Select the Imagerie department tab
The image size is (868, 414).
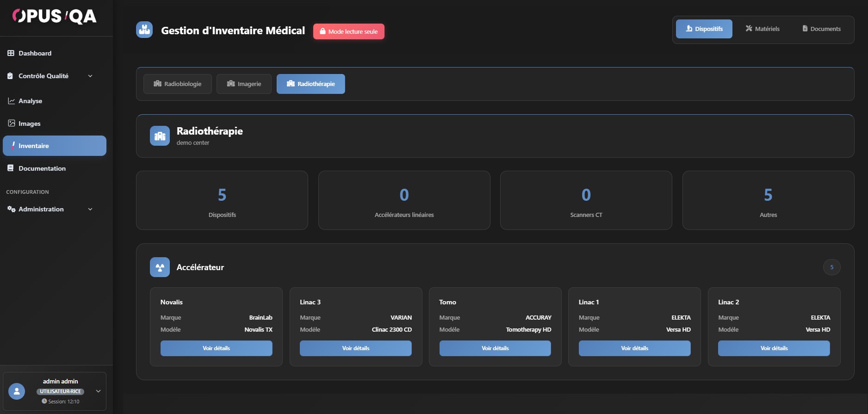pyautogui.click(x=244, y=84)
